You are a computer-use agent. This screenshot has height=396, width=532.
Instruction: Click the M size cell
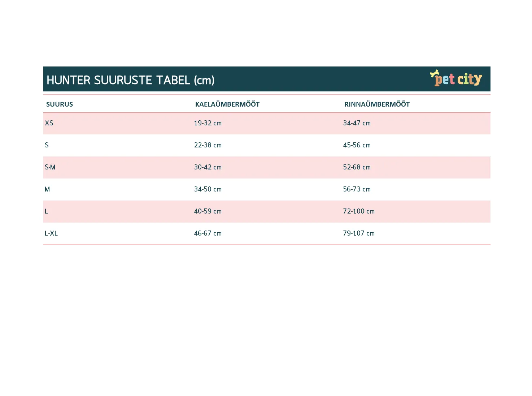[x=47, y=189]
